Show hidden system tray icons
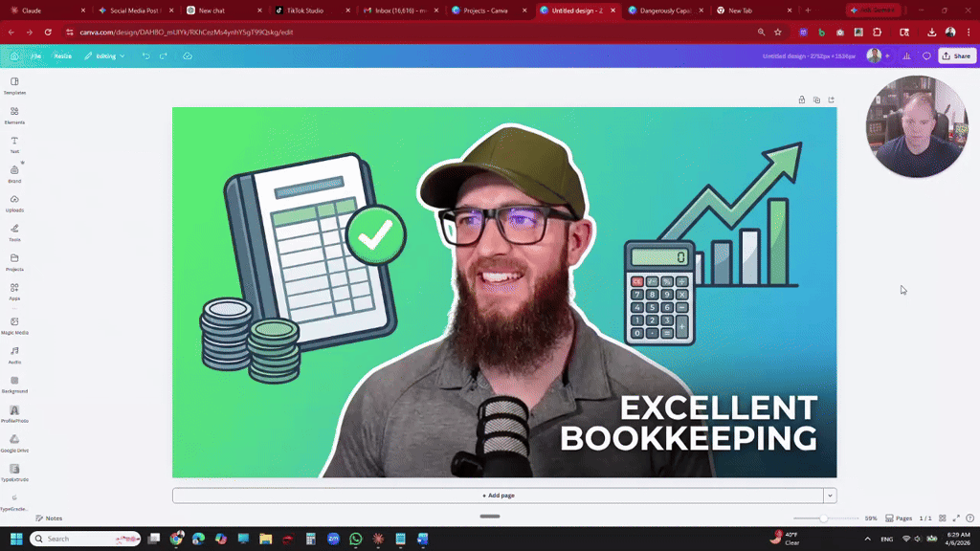 pyautogui.click(x=867, y=539)
